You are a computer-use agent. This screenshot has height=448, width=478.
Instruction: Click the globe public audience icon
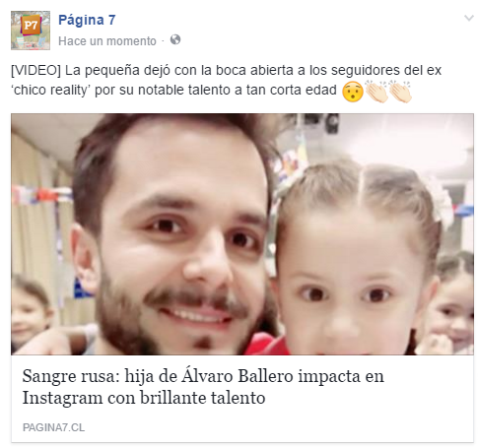(175, 39)
